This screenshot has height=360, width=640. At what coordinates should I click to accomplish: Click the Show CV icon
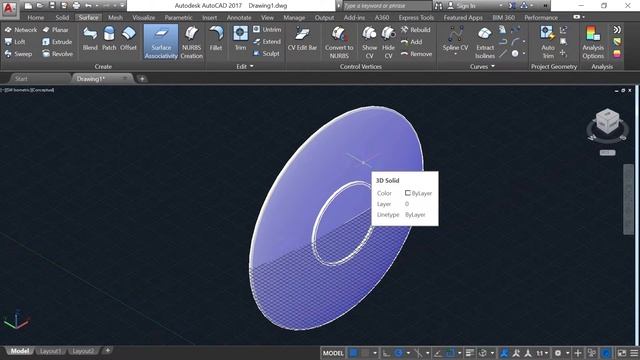[x=369, y=42]
